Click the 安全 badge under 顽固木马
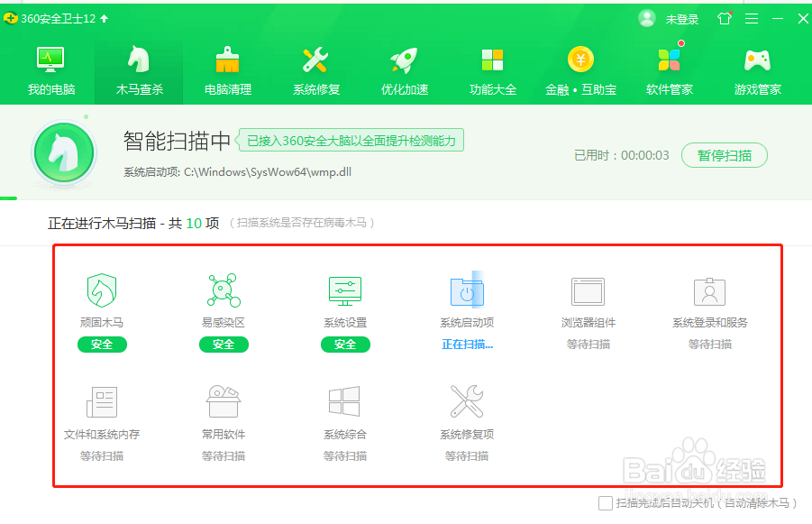The width and height of the screenshot is (812, 524). 102,345
